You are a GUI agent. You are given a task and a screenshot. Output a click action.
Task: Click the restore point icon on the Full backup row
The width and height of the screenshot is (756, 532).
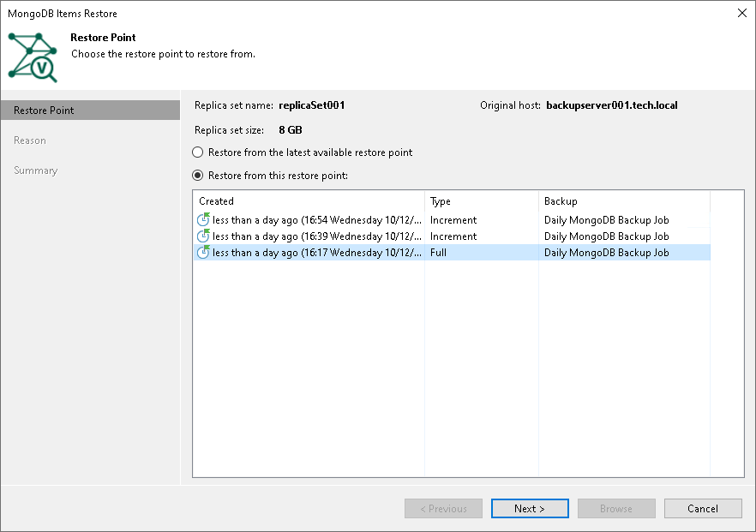click(x=203, y=253)
